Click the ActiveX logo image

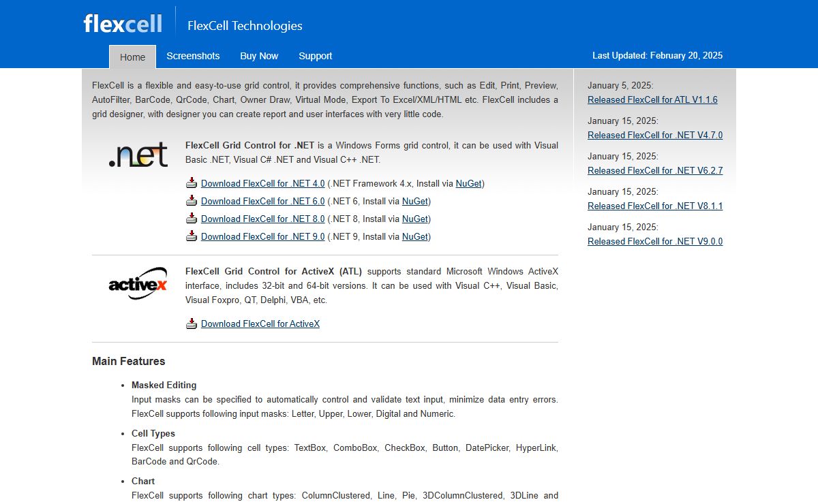[138, 283]
